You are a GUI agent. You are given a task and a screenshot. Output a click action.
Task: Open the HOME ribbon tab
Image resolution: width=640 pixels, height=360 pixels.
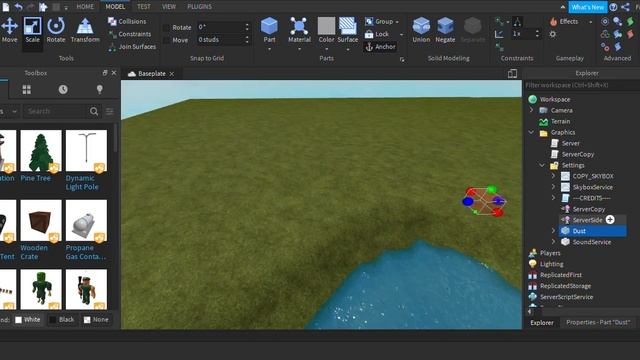click(x=85, y=7)
